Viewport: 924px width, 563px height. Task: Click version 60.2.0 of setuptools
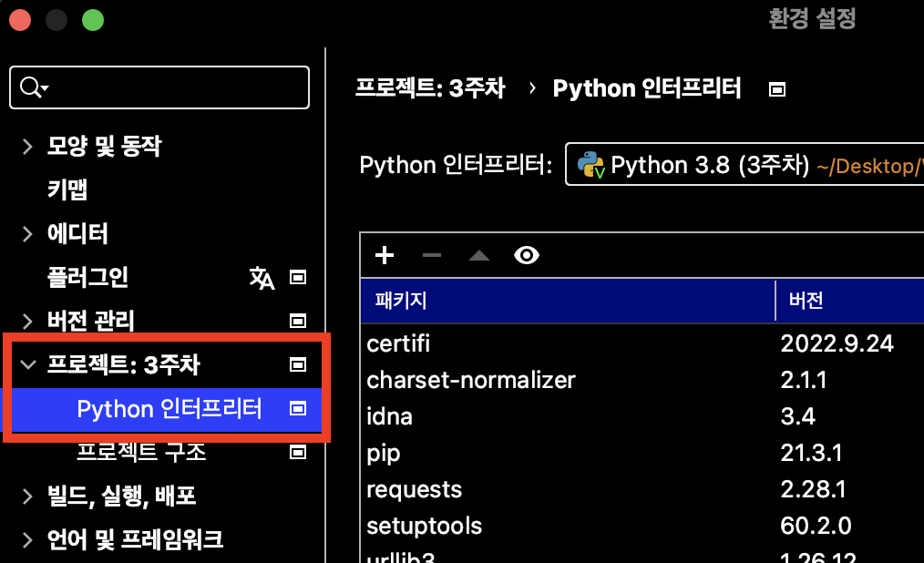coord(816,526)
